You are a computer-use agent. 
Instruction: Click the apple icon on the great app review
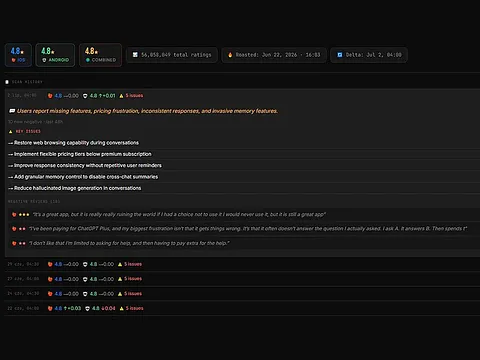[14, 215]
